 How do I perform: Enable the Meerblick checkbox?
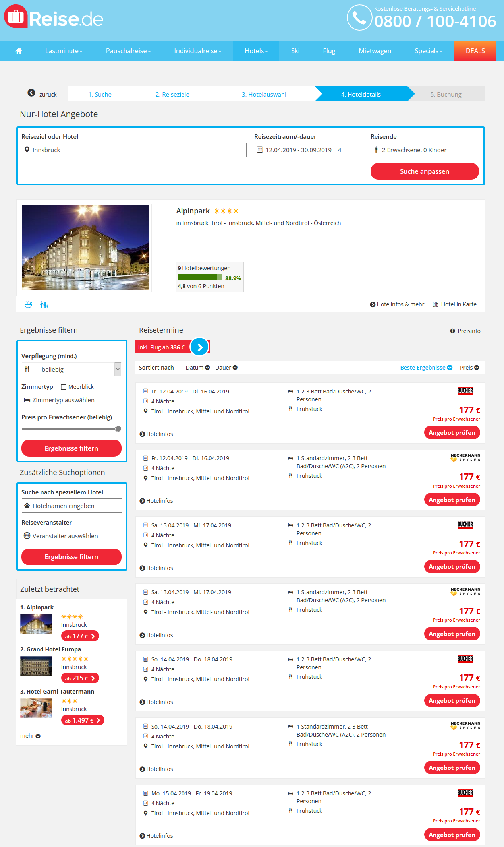(x=64, y=387)
